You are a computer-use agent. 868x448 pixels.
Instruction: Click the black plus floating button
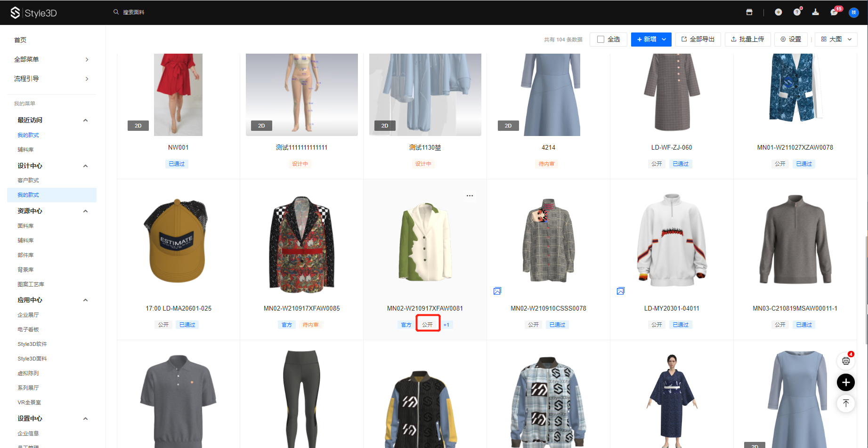846,382
